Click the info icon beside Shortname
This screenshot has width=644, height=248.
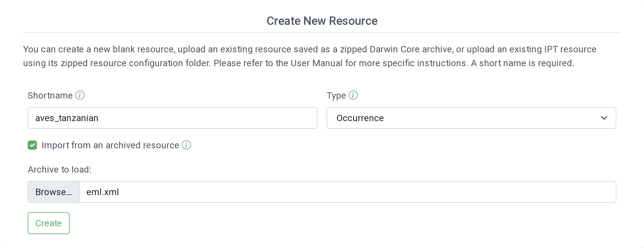pyautogui.click(x=80, y=95)
